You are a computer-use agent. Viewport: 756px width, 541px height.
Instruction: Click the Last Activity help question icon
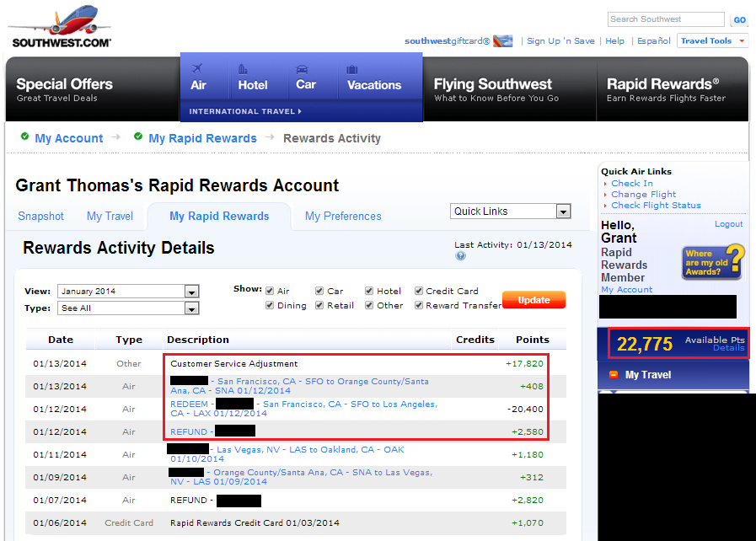(460, 255)
